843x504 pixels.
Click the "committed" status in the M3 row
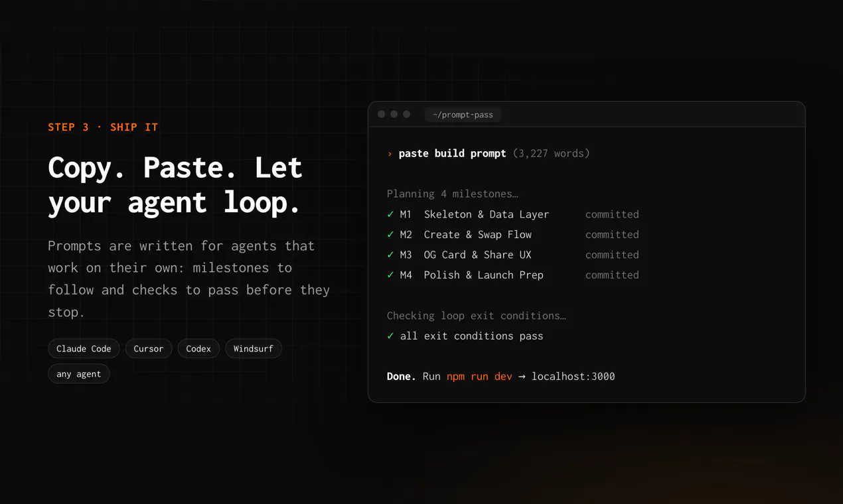tap(612, 255)
